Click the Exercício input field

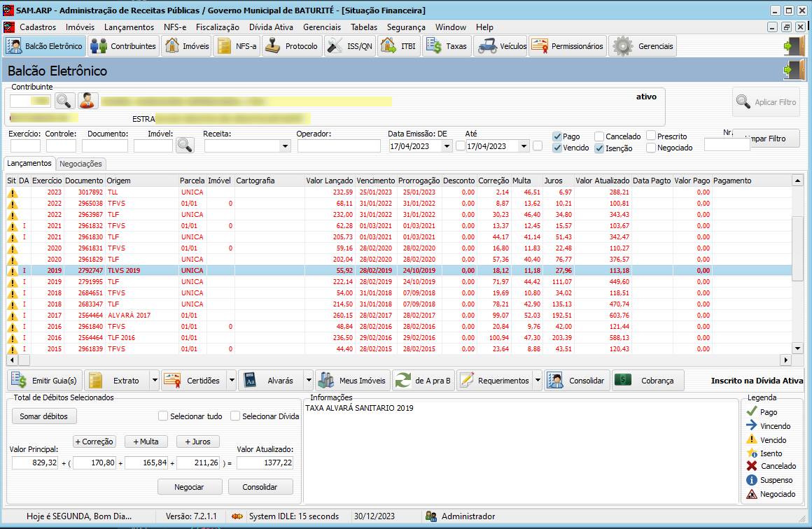pyautogui.click(x=25, y=146)
